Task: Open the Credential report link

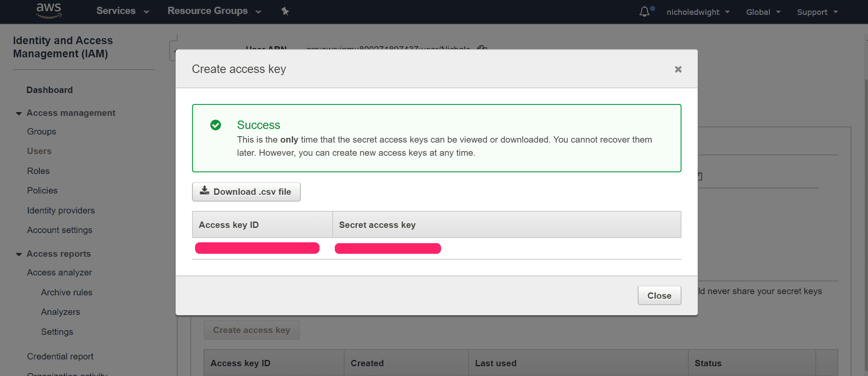Action: (x=60, y=356)
